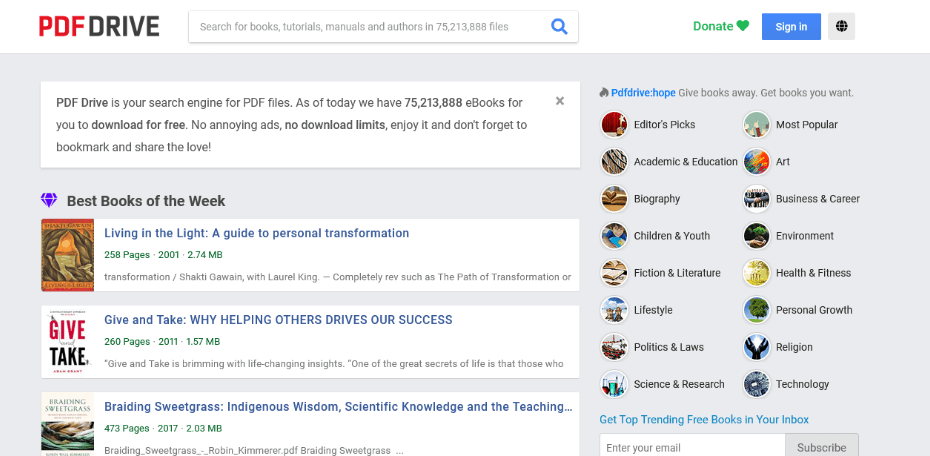Open the Give and Take book title

pyautogui.click(x=278, y=320)
